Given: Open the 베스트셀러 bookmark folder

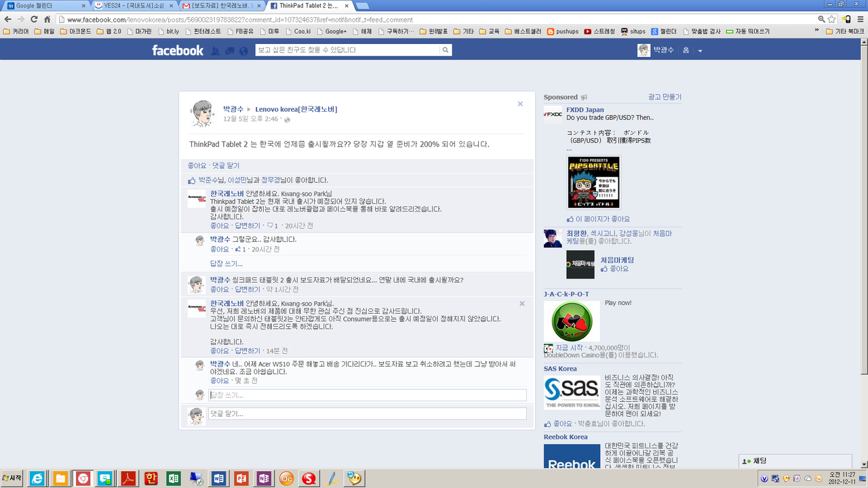Looking at the screenshot, I should 524,31.
